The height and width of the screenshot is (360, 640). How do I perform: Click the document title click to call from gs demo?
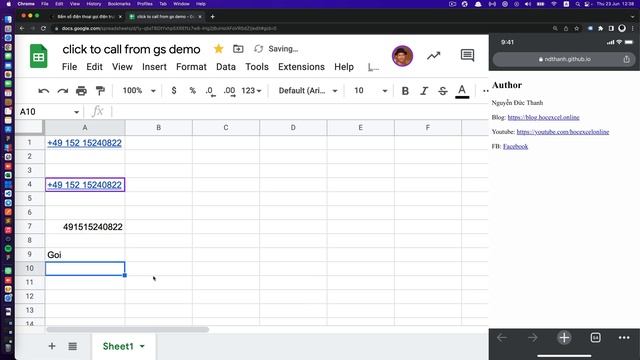[x=131, y=49]
